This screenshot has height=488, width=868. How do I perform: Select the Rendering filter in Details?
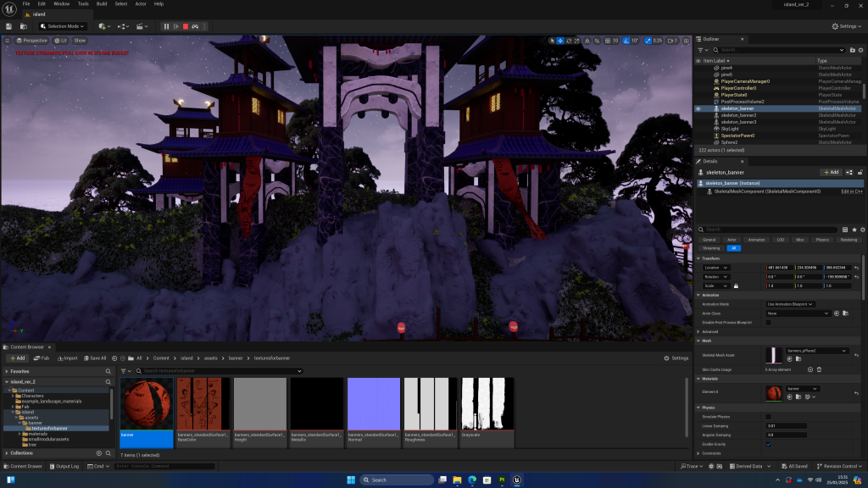coord(849,240)
